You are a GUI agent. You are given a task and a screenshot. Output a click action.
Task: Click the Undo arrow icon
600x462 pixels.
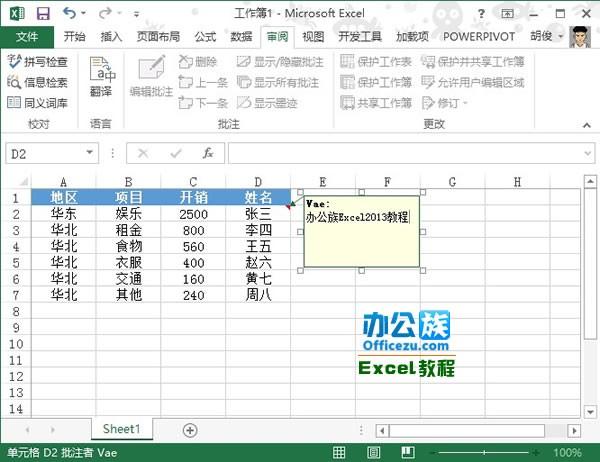(x=70, y=13)
